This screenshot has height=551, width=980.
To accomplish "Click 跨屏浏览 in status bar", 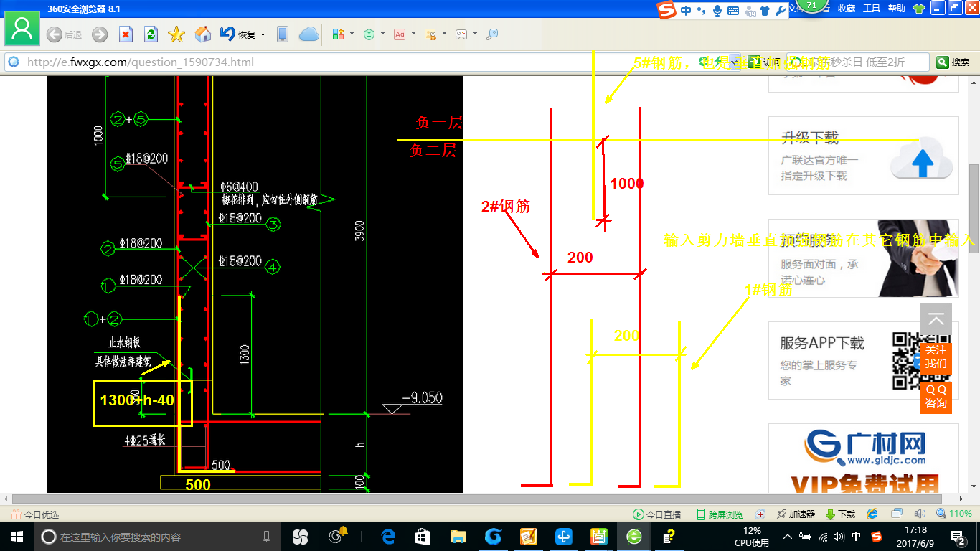I will tap(720, 514).
